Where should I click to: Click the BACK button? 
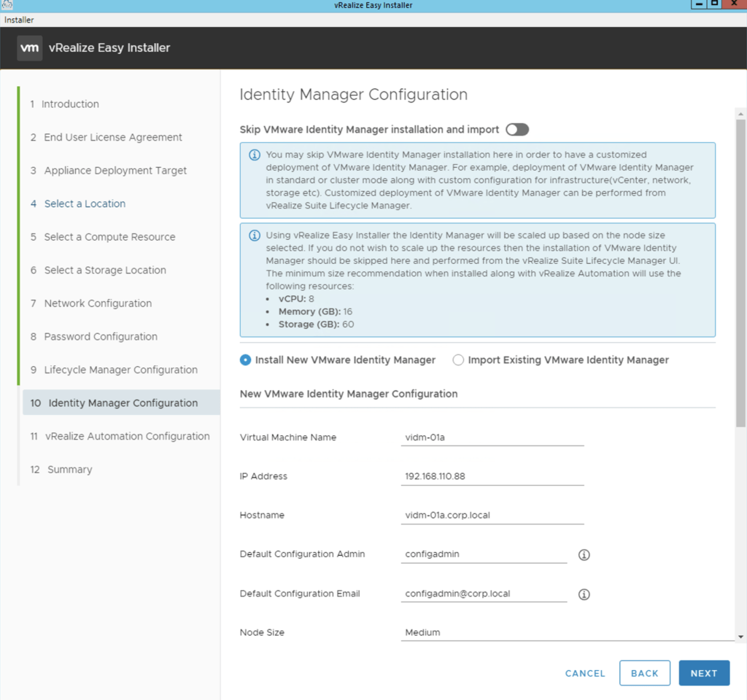click(x=644, y=674)
